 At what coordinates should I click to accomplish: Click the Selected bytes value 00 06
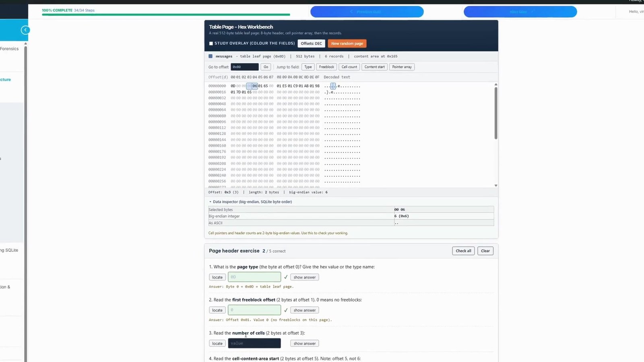click(x=400, y=210)
